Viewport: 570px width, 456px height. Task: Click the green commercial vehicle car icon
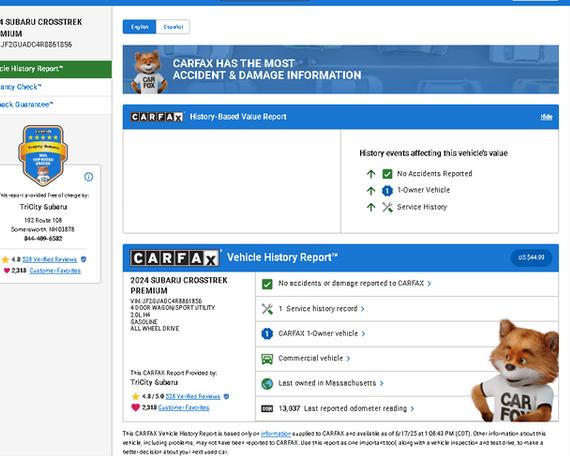(x=267, y=359)
